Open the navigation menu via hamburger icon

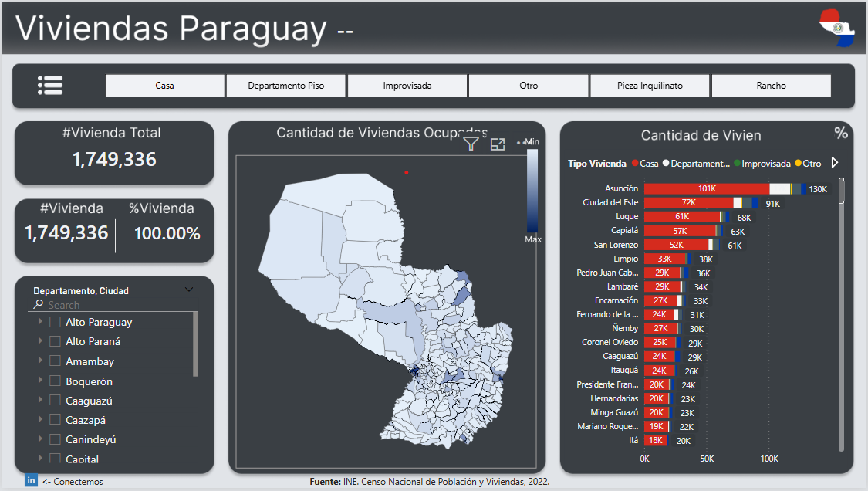[x=49, y=85]
